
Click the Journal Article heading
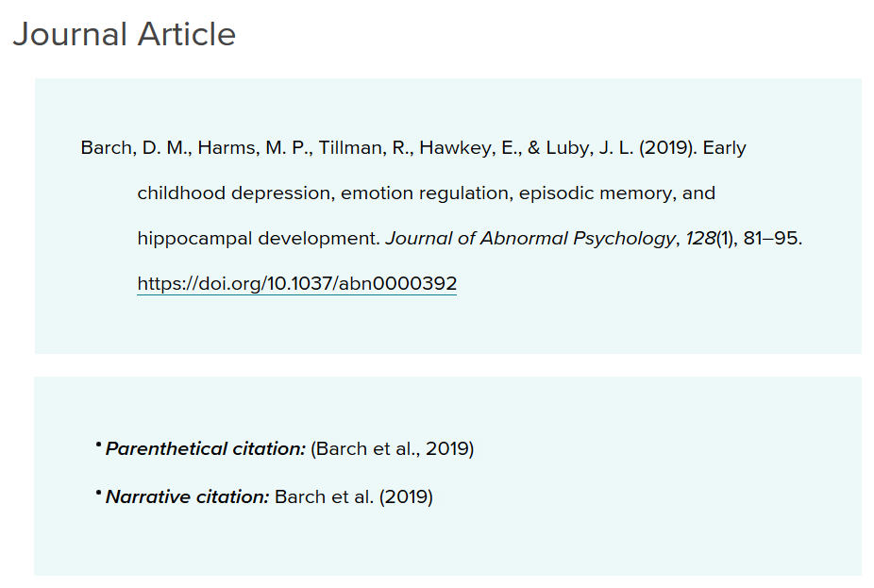click(125, 34)
